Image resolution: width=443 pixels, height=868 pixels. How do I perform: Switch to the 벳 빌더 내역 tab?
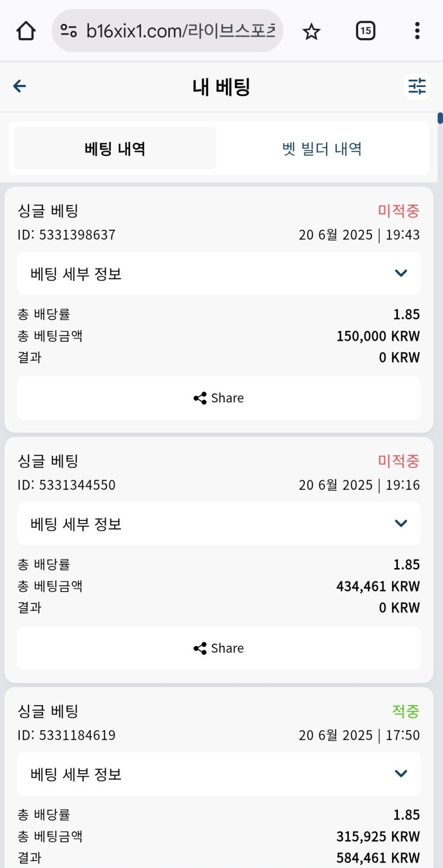click(322, 149)
